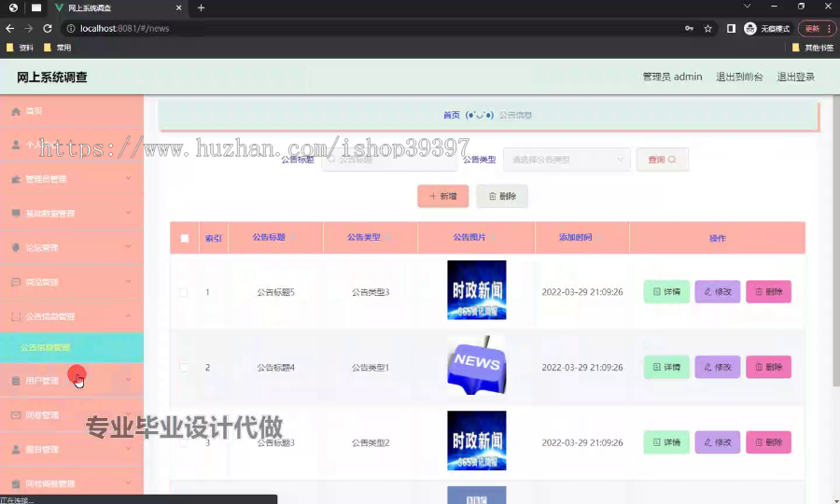
Task: Expand the 用户管理 menu chevron
Action: click(128, 380)
